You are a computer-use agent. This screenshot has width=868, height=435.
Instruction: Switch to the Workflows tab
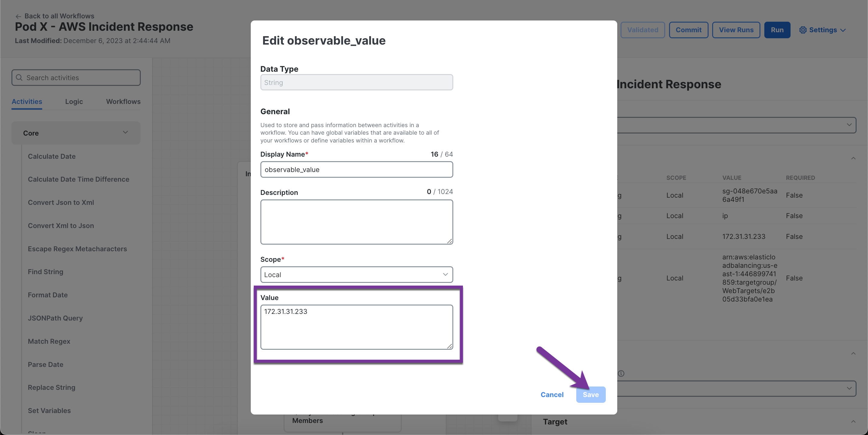point(123,101)
